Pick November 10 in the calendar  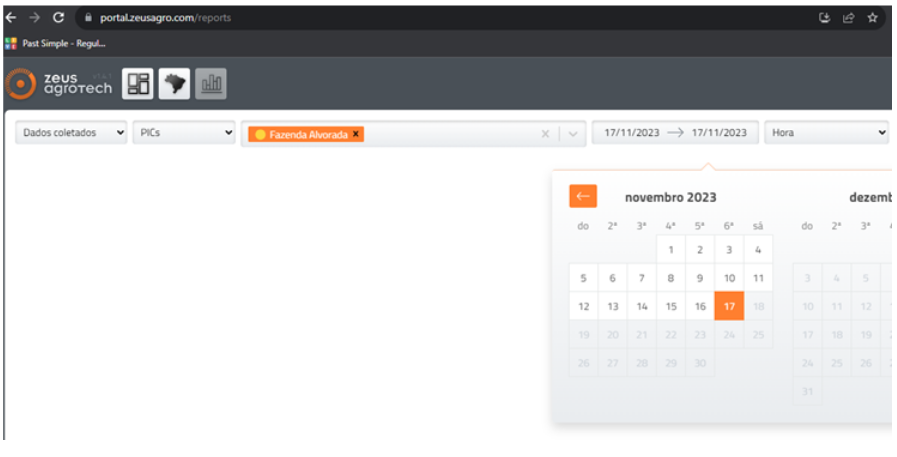729,278
